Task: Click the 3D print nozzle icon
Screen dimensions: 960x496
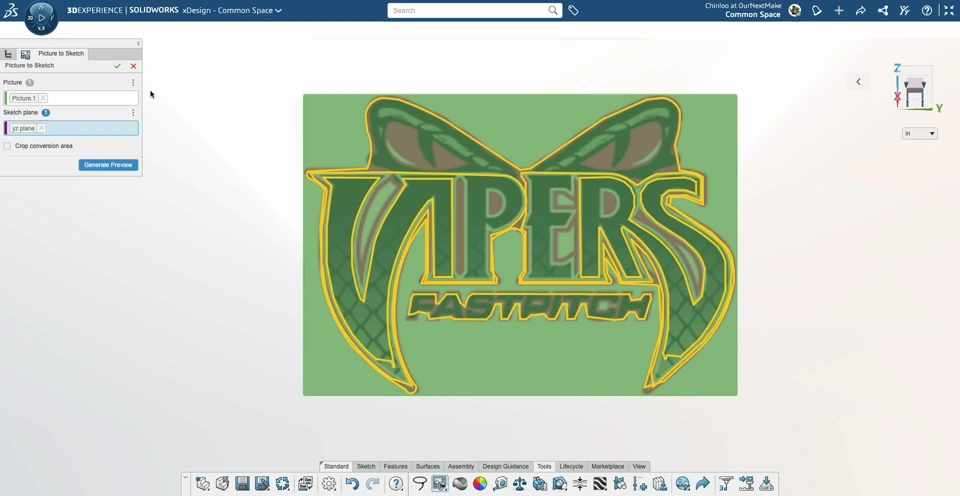Action: 726,484
